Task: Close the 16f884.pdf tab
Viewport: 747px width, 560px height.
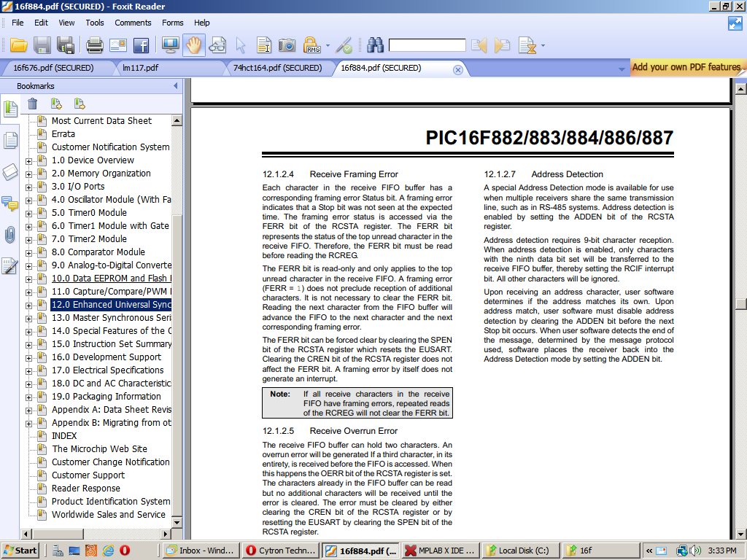Action: (458, 70)
